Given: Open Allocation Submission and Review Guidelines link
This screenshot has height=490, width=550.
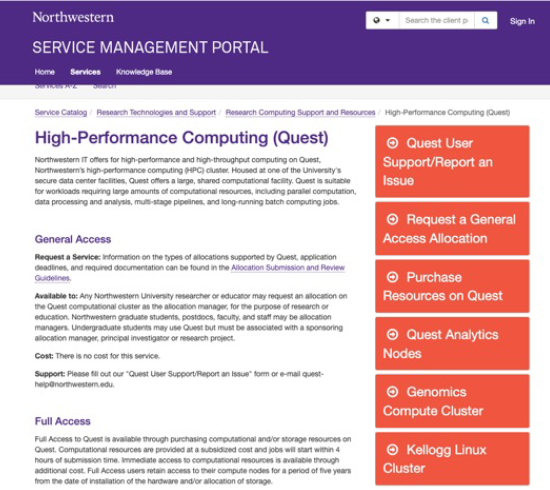Looking at the screenshot, I should [x=288, y=268].
